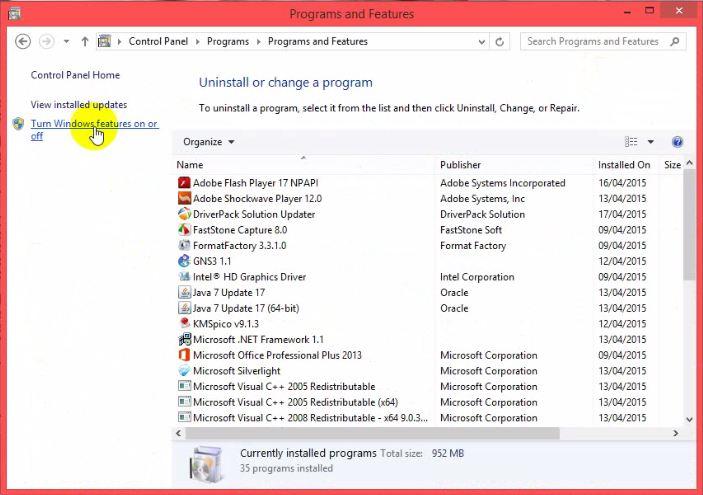The width and height of the screenshot is (703, 495).
Task: Open Turn Windows features on or off
Action: (94, 130)
